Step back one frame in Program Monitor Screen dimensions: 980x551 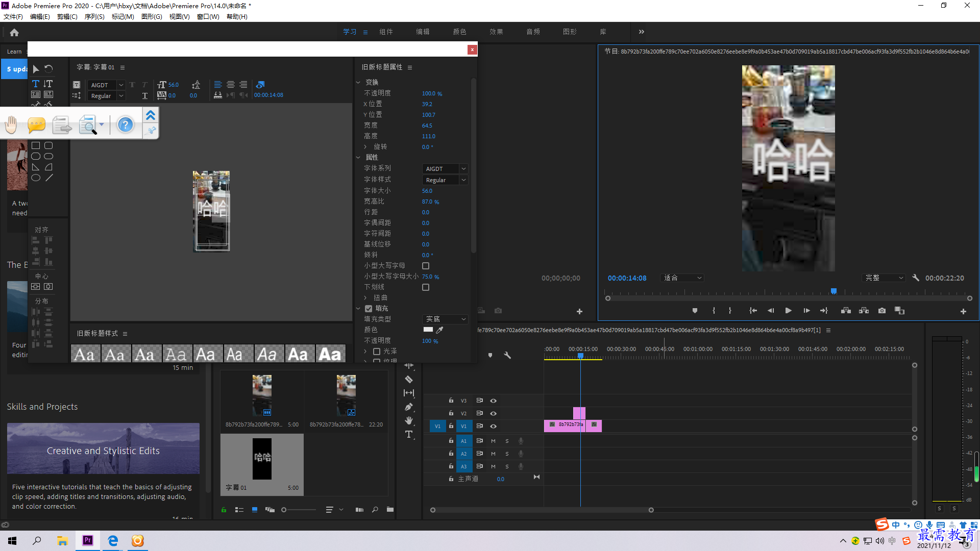[x=771, y=311]
